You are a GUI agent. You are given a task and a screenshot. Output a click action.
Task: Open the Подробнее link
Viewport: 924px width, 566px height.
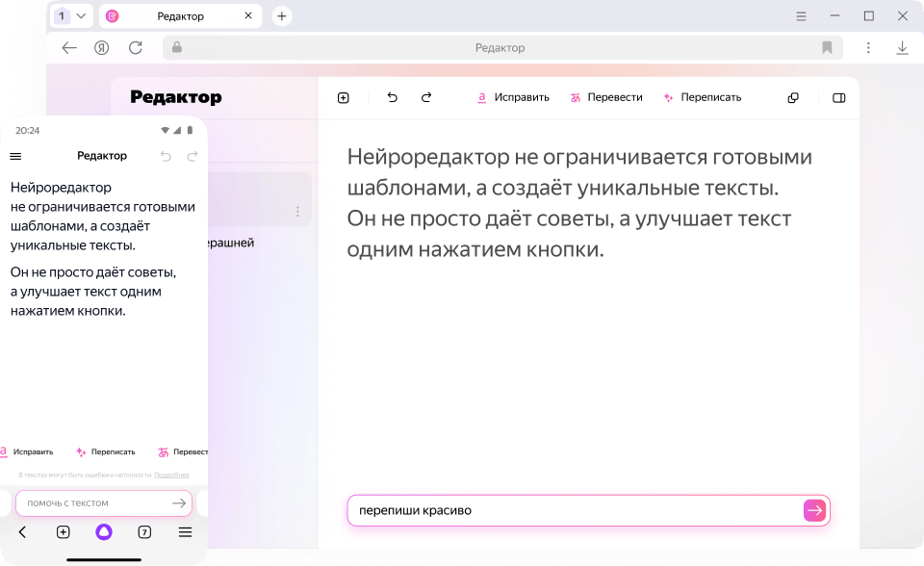point(171,475)
